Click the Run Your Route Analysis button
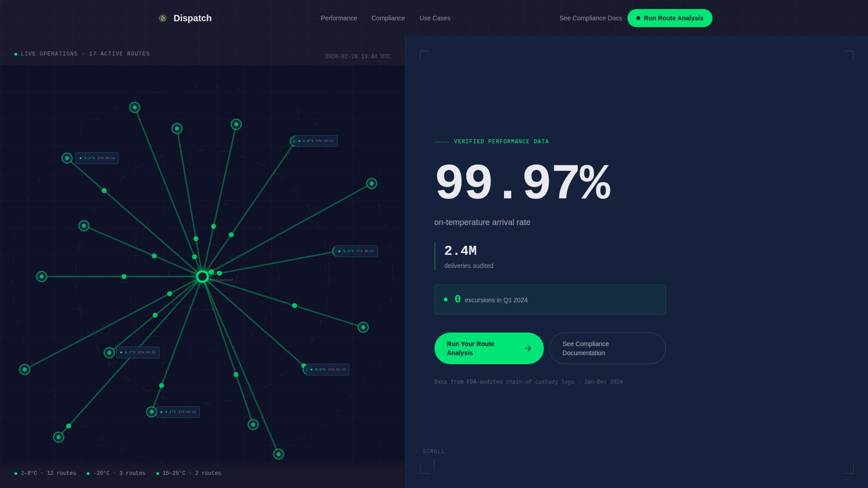Screen dimensions: 868x488 [x=489, y=348]
